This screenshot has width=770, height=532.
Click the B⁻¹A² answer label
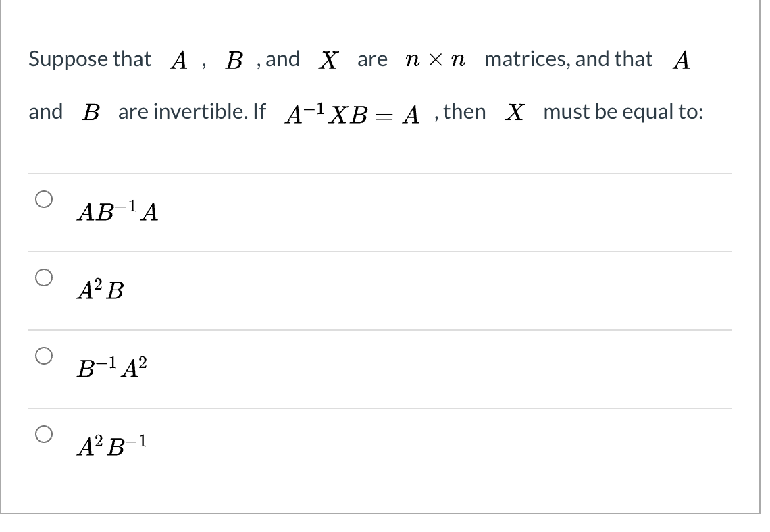tap(111, 369)
